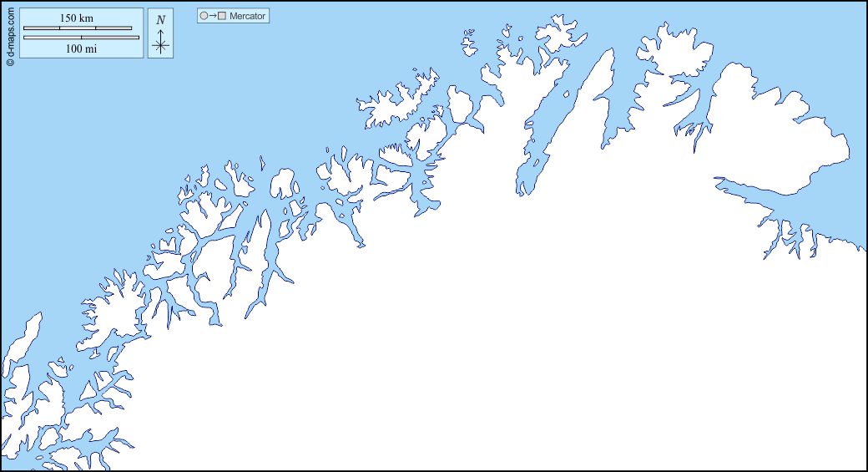Click the north arrow compass icon

click(161, 34)
